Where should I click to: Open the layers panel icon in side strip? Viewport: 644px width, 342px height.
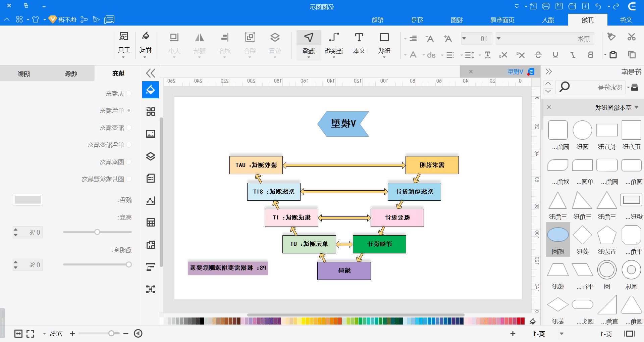[x=151, y=156]
